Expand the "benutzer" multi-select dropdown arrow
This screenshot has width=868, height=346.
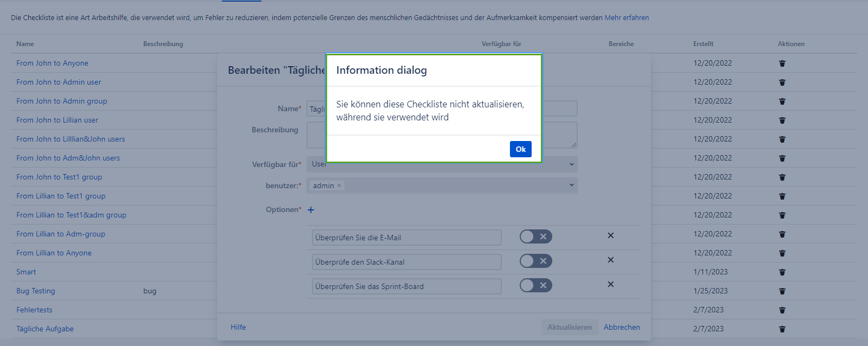pos(571,185)
